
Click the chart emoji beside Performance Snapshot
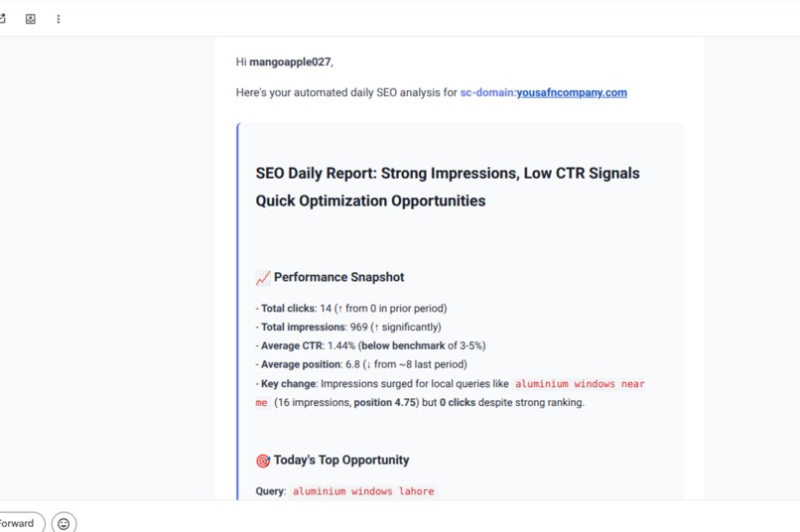click(x=263, y=278)
